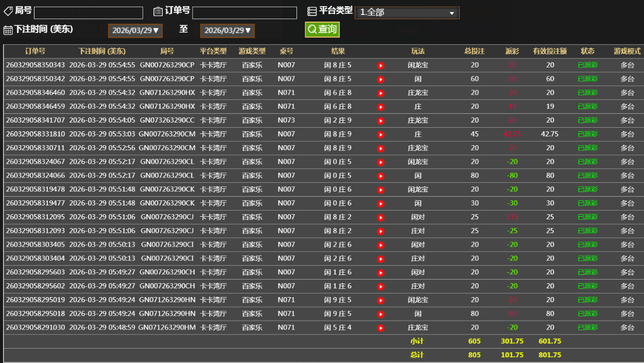Screen dimensions: 644x363
Task: Play replay for order 260329058331810
Action: [380, 134]
